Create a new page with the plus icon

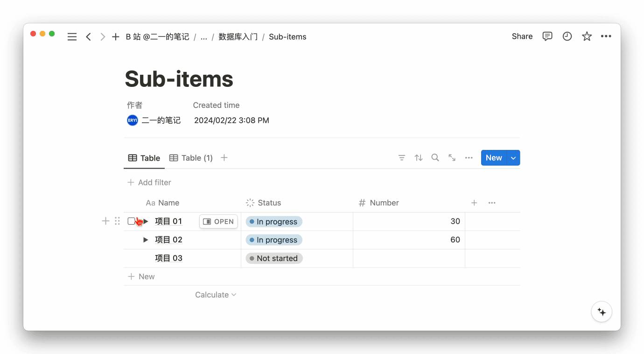[116, 37]
